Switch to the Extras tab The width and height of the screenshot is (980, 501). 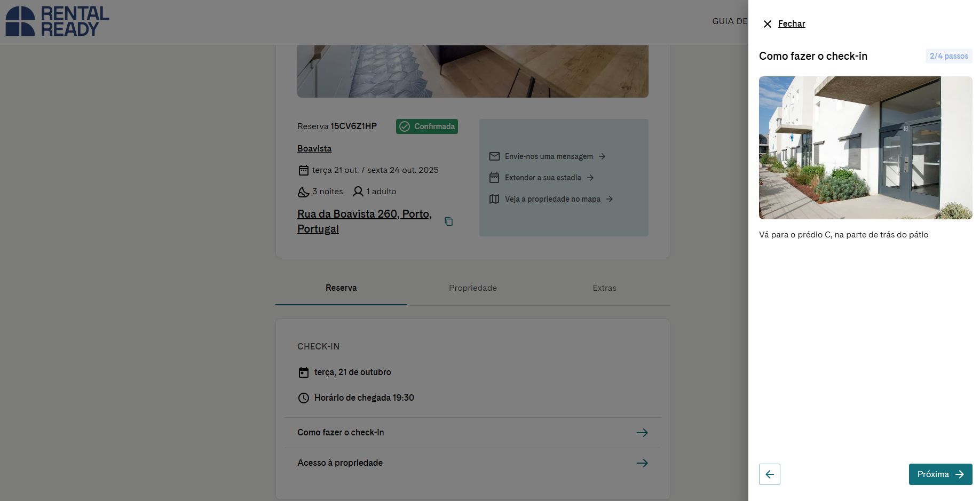pyautogui.click(x=604, y=288)
